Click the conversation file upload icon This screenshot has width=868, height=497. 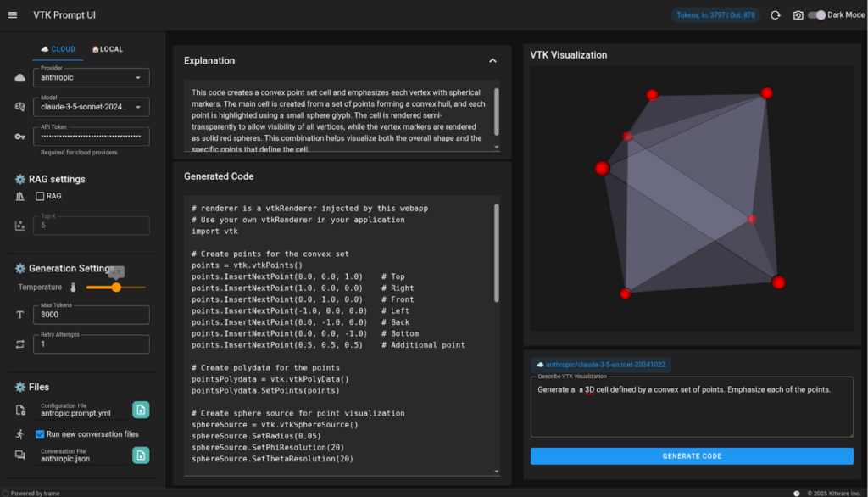(141, 455)
